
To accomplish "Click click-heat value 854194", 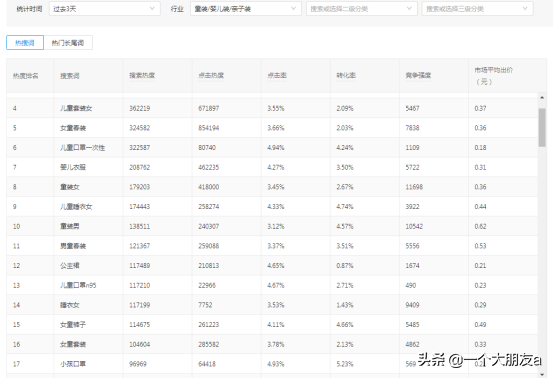I will tap(209, 128).
